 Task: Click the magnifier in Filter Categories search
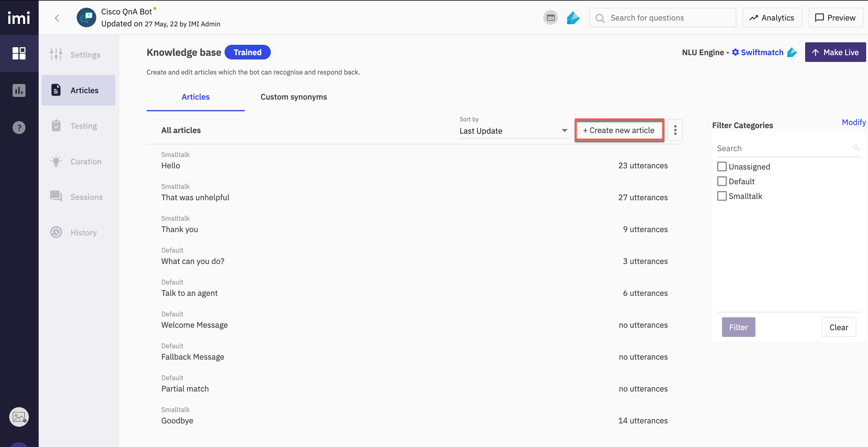coord(856,147)
